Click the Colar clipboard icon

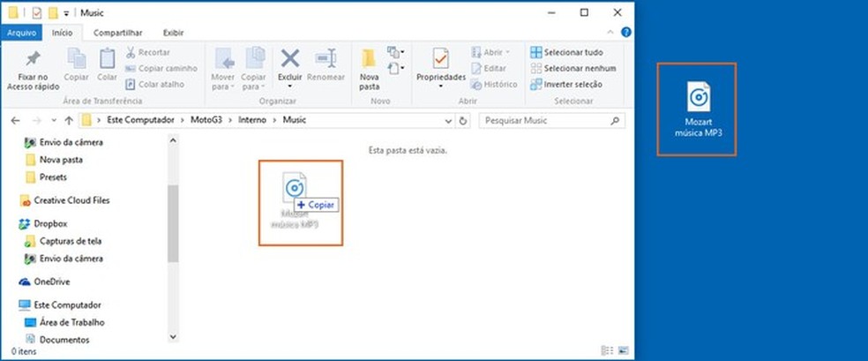107,58
